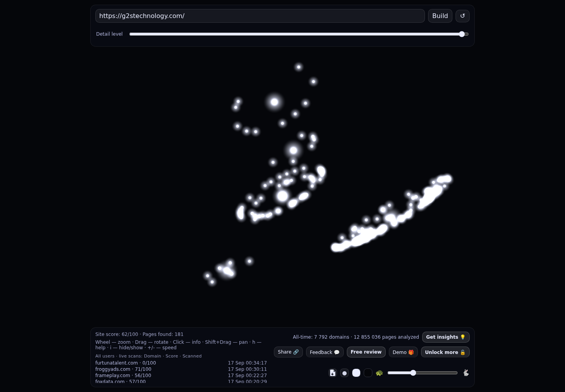
Task: Click the record dot button
Action: tap(344, 373)
